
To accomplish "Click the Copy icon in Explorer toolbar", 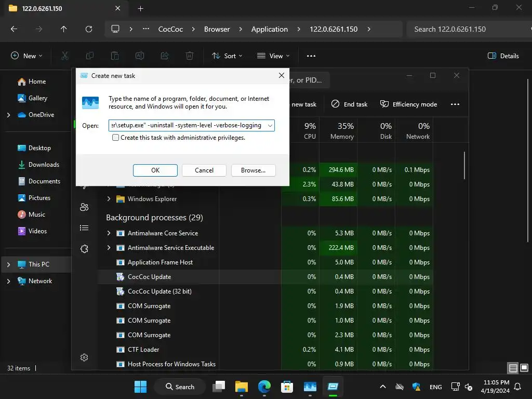I will [x=89, y=56].
